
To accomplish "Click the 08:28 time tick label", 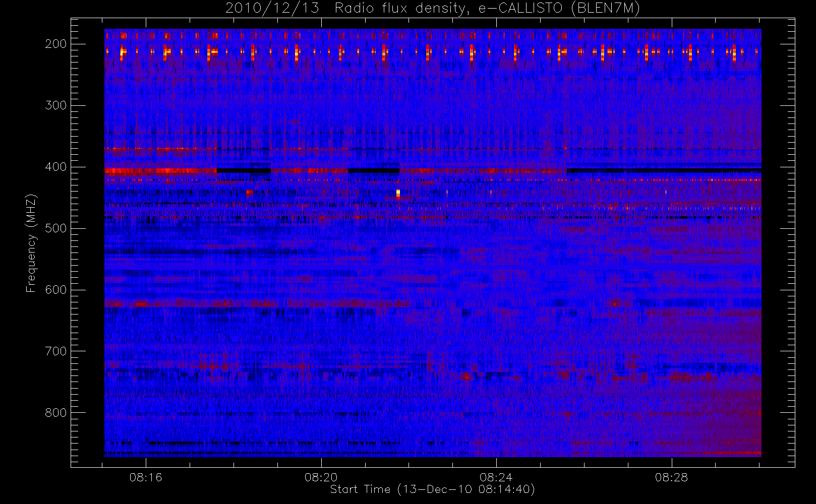I will [671, 477].
